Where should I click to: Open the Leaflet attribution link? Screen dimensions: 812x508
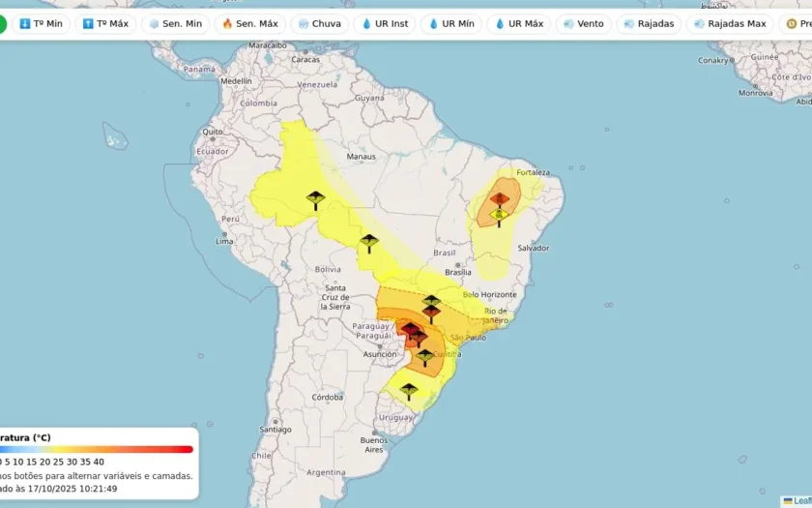(x=801, y=501)
